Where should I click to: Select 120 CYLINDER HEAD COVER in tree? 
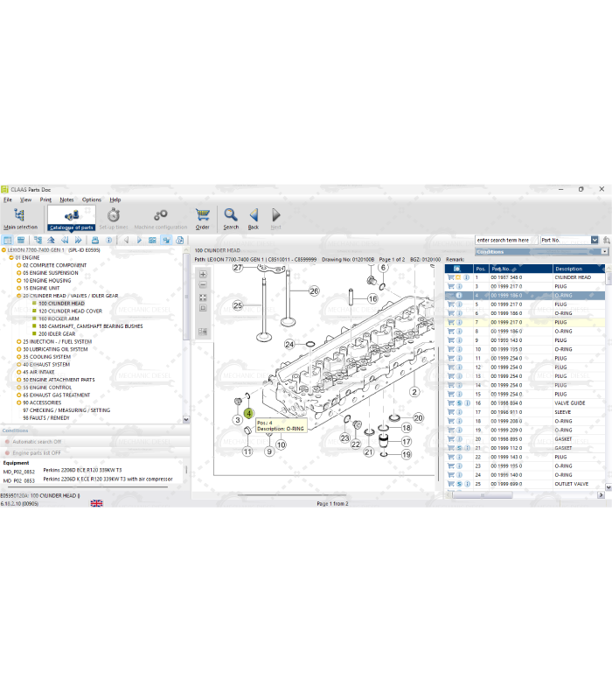pyautogui.click(x=70, y=311)
